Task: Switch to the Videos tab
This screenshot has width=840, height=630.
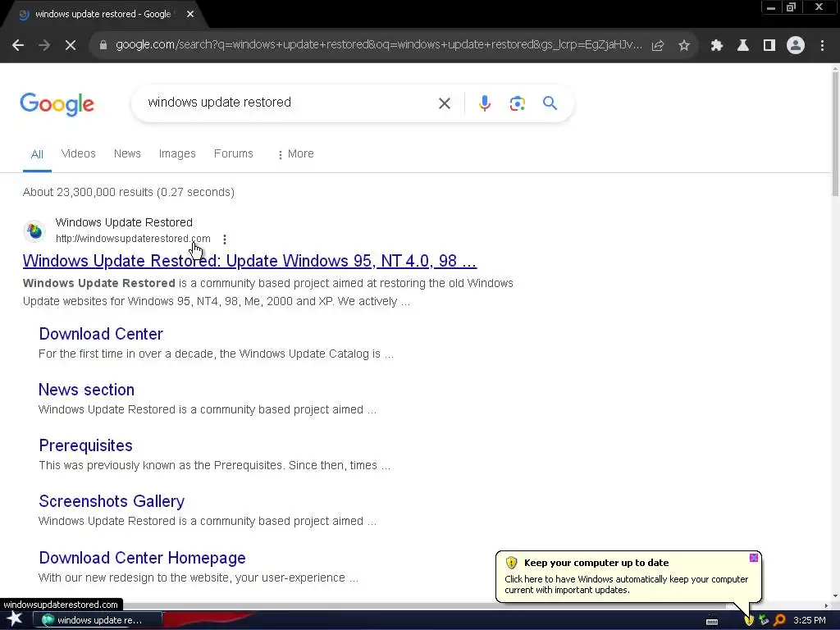Action: pyautogui.click(x=78, y=153)
